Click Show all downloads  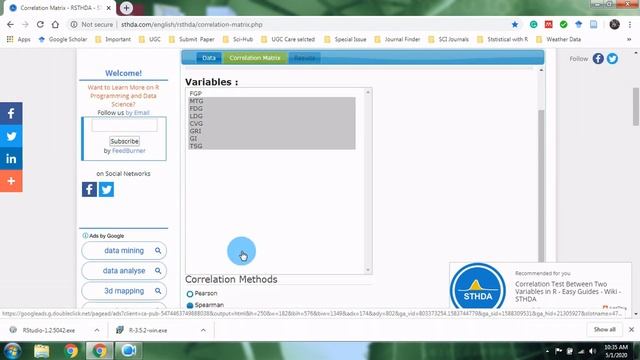tap(604, 329)
